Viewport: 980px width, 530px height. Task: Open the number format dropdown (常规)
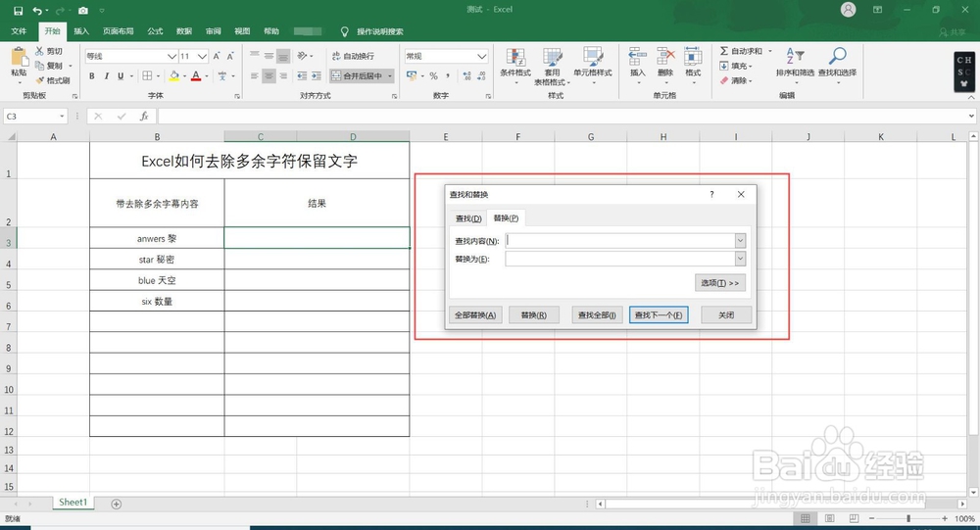click(x=482, y=56)
